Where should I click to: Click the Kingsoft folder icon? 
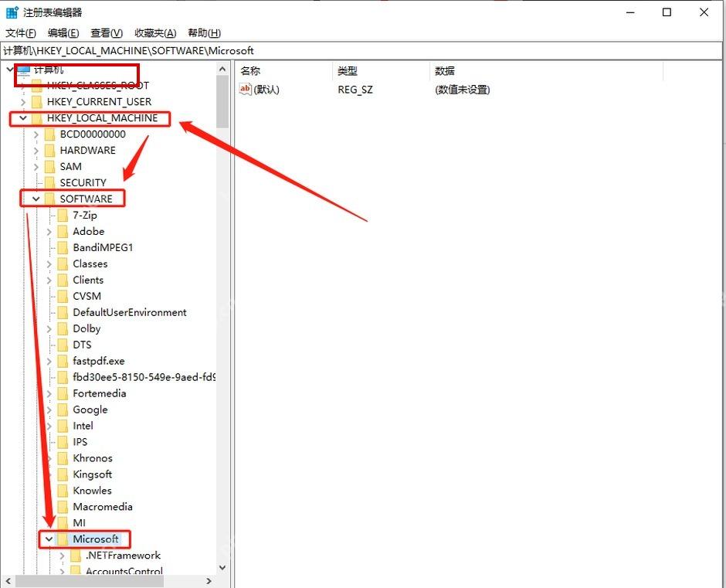63,474
